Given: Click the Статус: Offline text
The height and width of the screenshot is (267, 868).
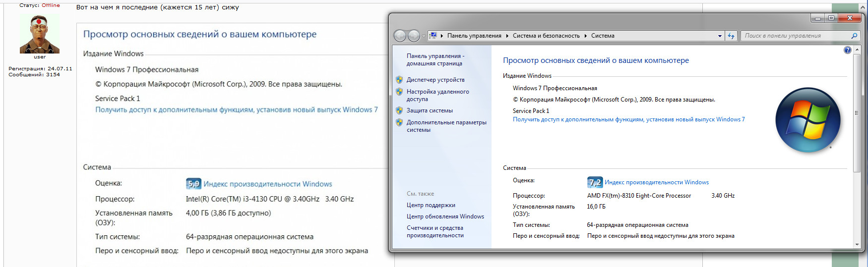Looking at the screenshot, I should (40, 5).
